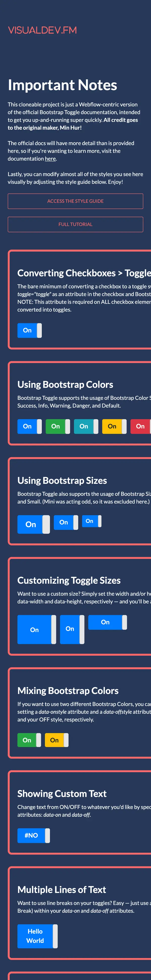Toggle the small size switch under Bootstrap Sizes
The image size is (151, 980).
92,521
